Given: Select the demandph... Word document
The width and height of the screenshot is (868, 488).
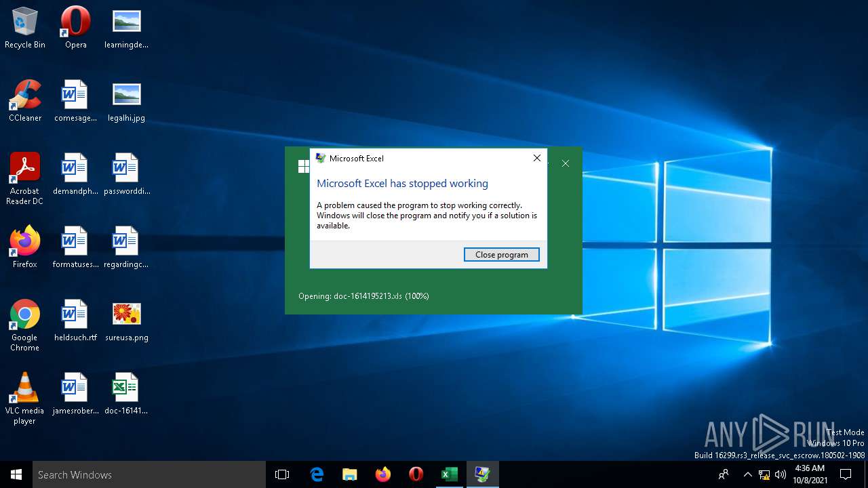Looking at the screenshot, I should click(x=75, y=175).
